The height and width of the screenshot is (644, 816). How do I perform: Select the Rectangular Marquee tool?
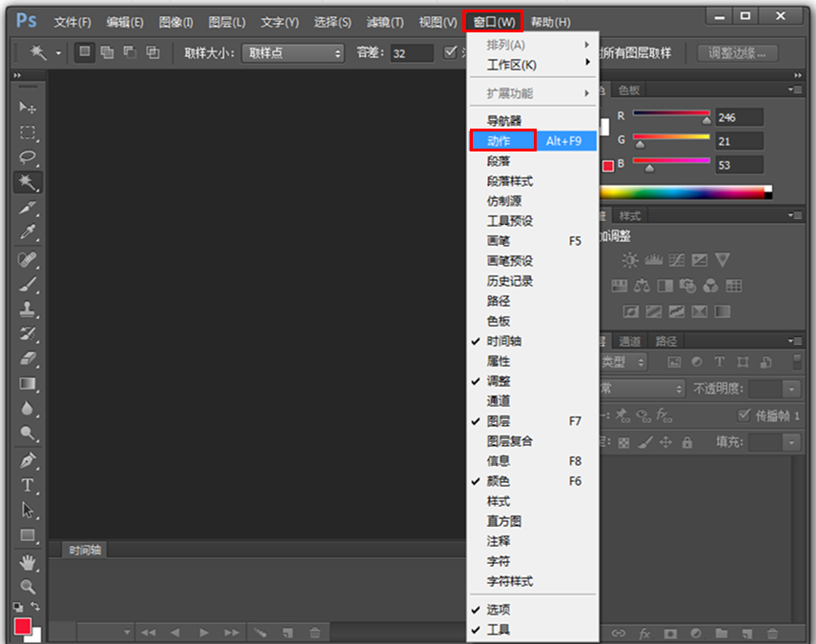click(x=28, y=133)
